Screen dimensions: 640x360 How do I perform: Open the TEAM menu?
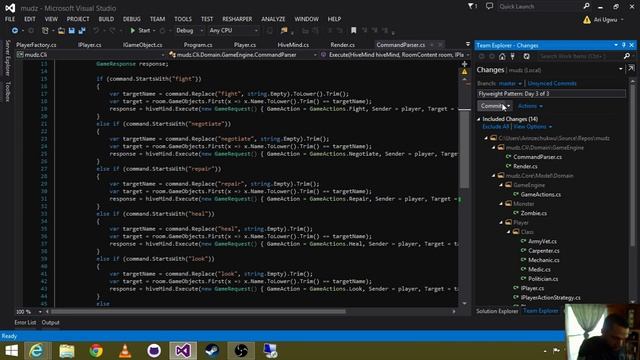point(157,19)
